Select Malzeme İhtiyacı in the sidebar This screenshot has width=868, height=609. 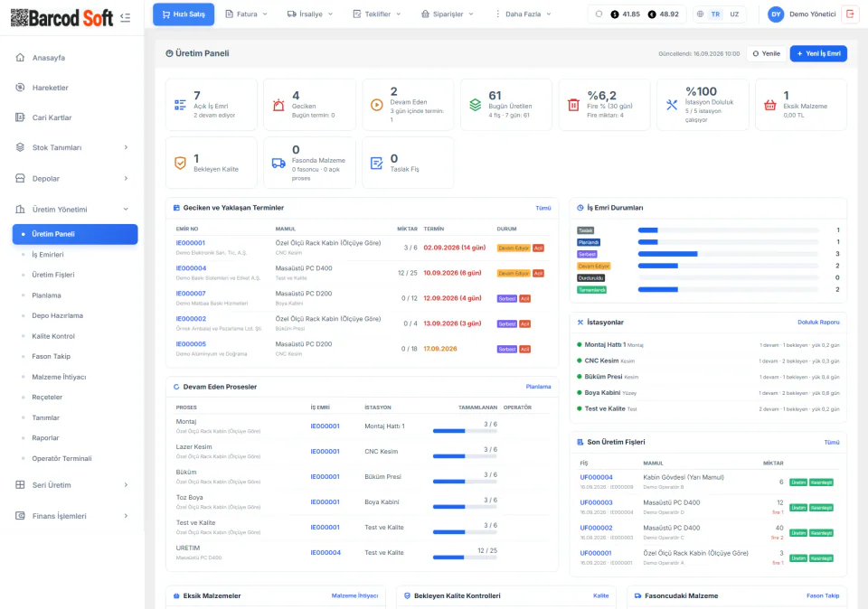click(60, 377)
